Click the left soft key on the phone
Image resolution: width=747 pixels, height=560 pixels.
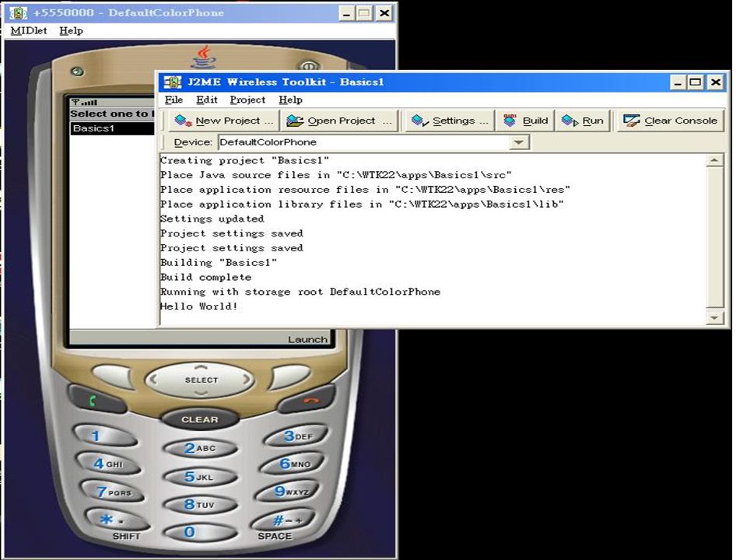(x=111, y=376)
